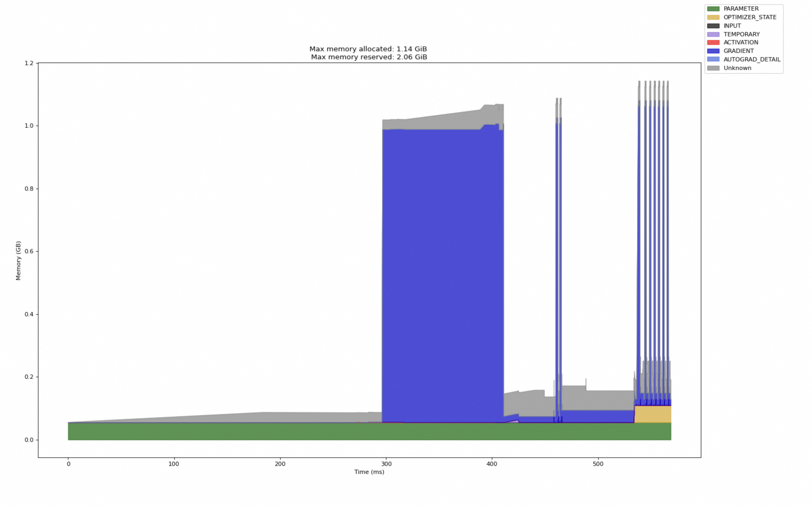Click the gray Unknown legend swatch

(x=713, y=68)
